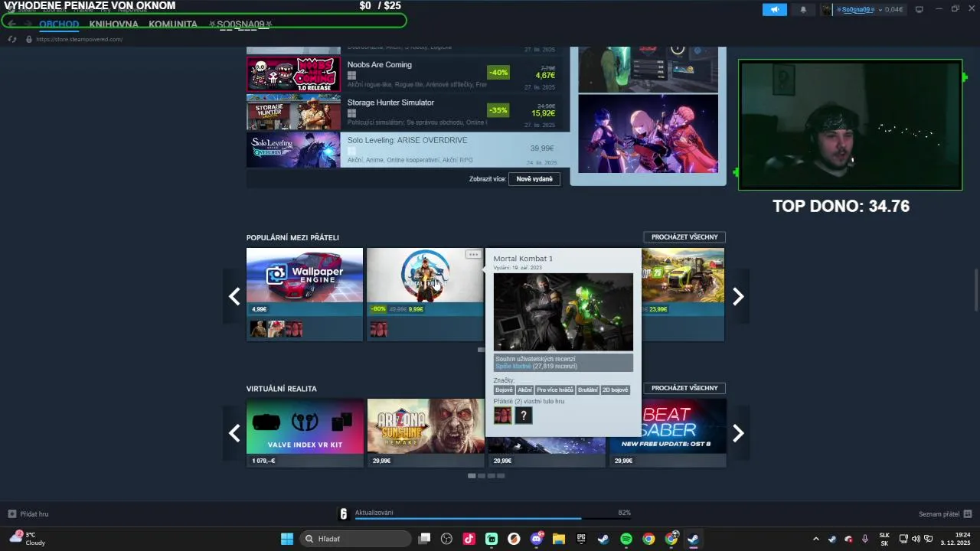Click PROCHÁZET VŠECHNY for Virtuální realita
The image size is (980, 551).
tap(684, 388)
